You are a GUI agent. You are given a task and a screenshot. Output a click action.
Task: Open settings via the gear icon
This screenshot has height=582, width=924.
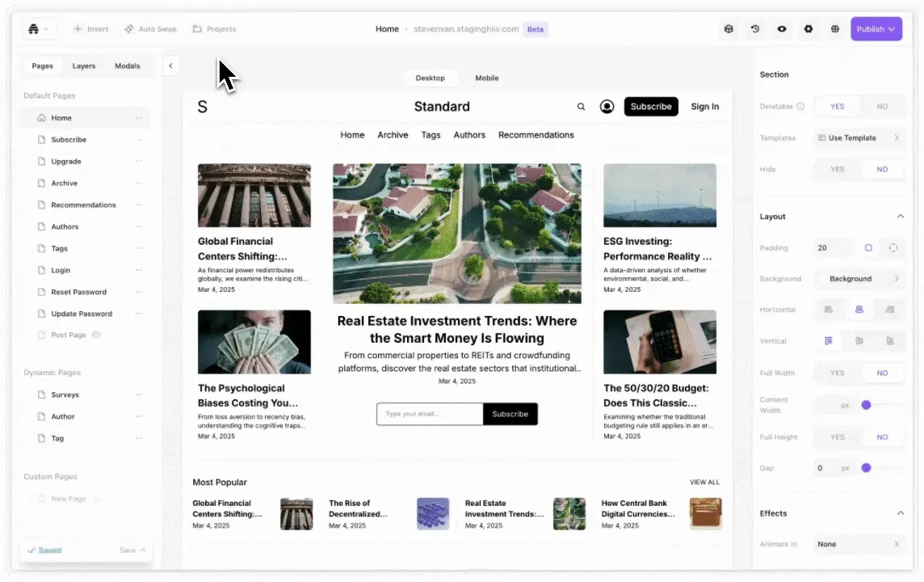808,29
